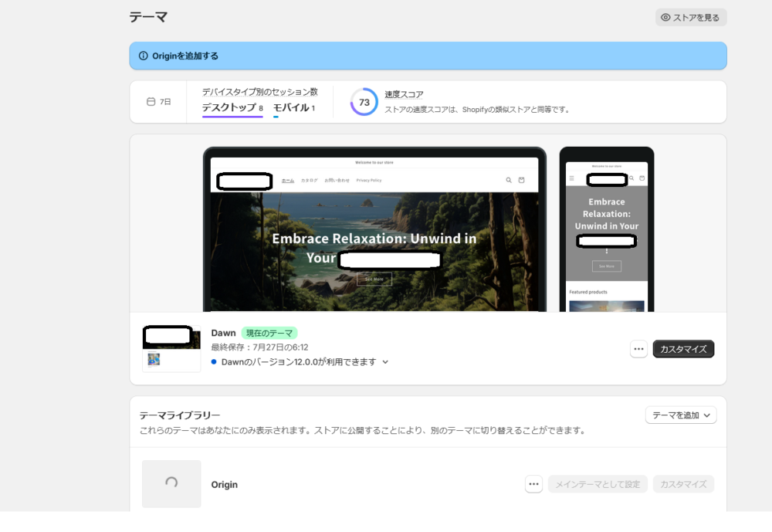Switch to the モバイル sessions tab

tap(290, 108)
